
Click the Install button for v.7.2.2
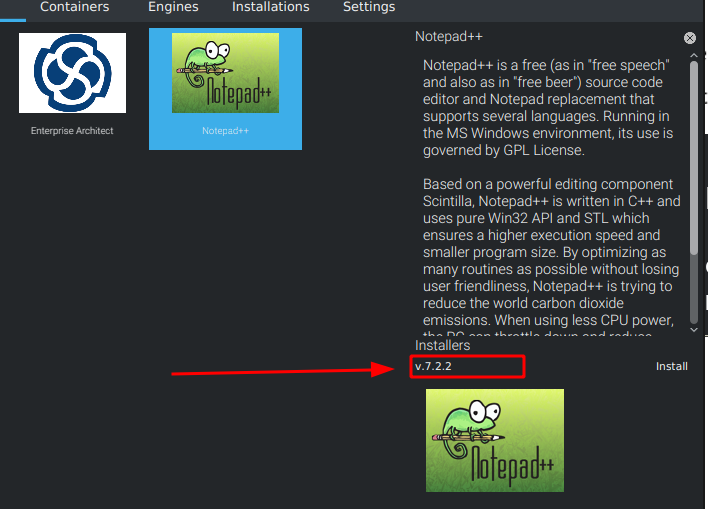pos(671,366)
